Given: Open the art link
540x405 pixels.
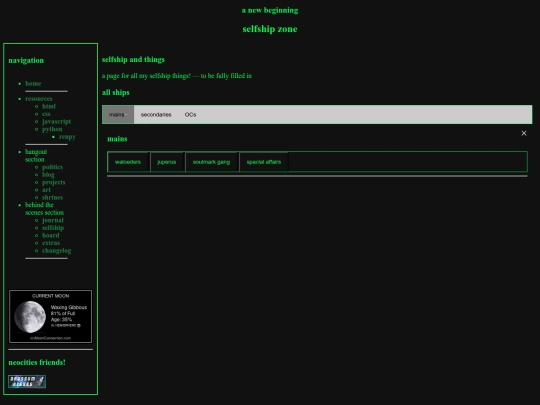Looking at the screenshot, I should click(46, 190).
